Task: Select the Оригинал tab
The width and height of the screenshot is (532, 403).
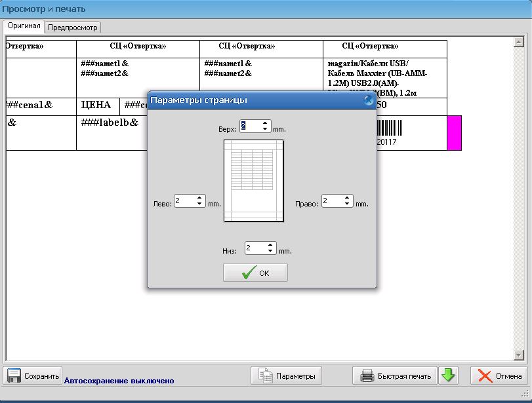Action: click(x=24, y=26)
